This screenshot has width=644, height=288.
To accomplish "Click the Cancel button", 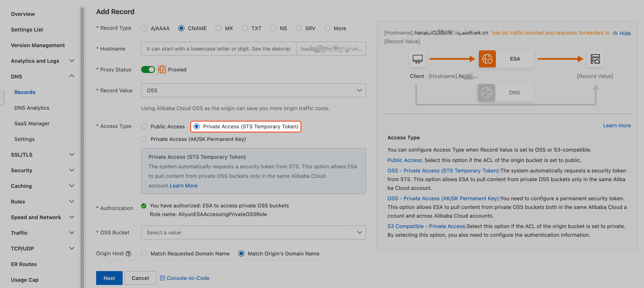I will (x=140, y=278).
